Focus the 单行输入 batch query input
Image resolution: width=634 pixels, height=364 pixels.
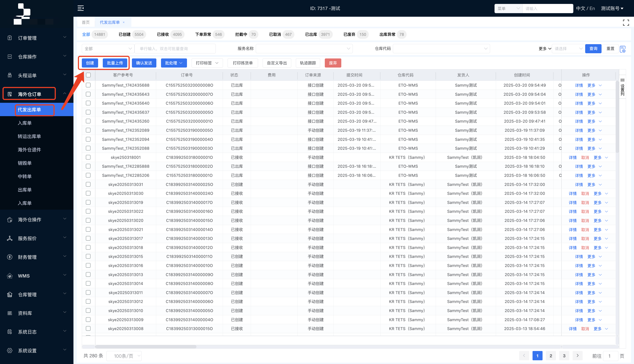[175, 48]
